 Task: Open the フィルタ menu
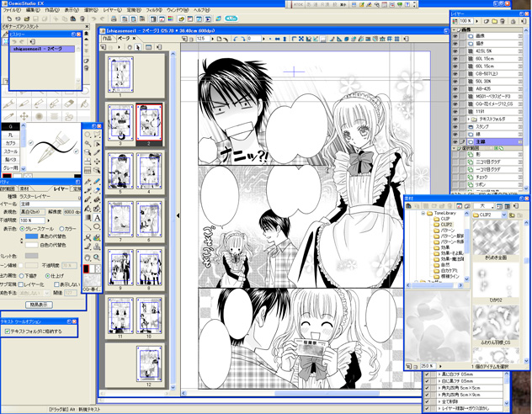[154, 10]
